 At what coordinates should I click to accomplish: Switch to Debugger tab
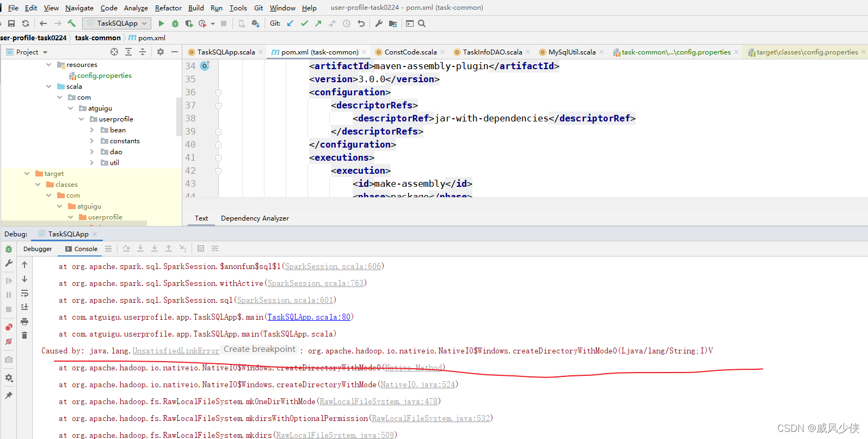38,249
